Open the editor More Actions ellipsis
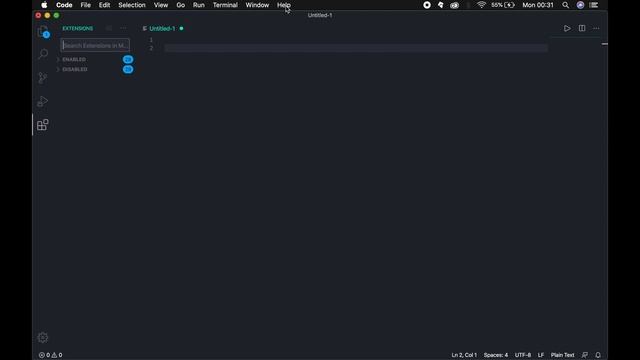The height and width of the screenshot is (360, 640). click(x=596, y=29)
